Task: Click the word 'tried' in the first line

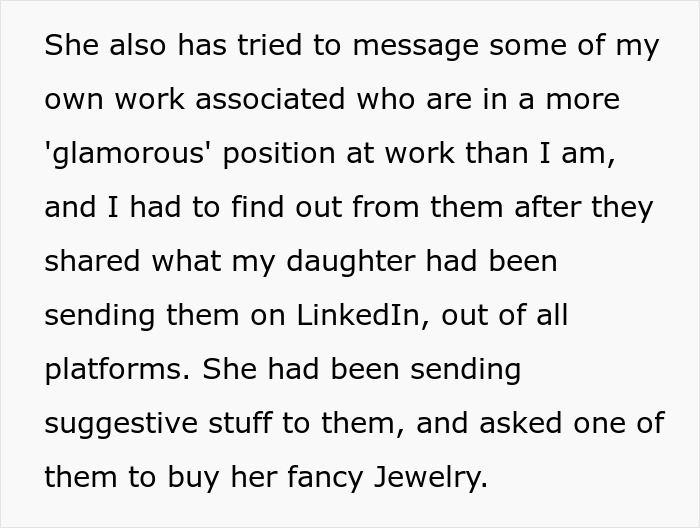Action: pos(257,47)
